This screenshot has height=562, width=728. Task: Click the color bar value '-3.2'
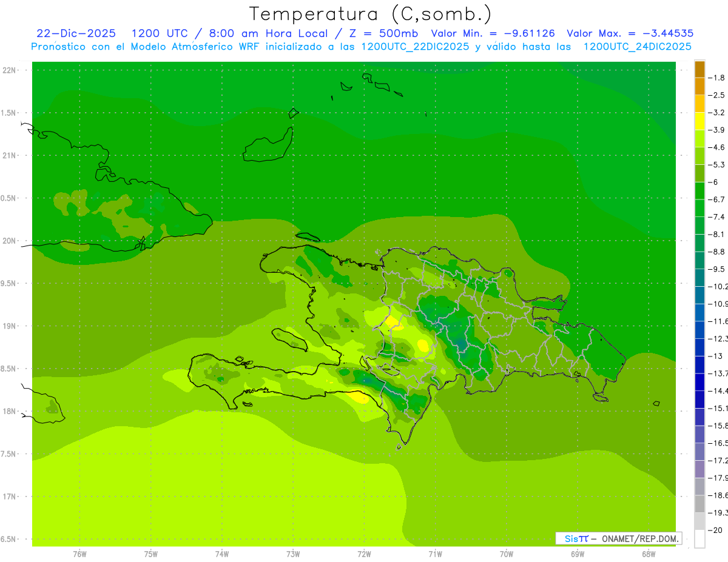coord(717,112)
